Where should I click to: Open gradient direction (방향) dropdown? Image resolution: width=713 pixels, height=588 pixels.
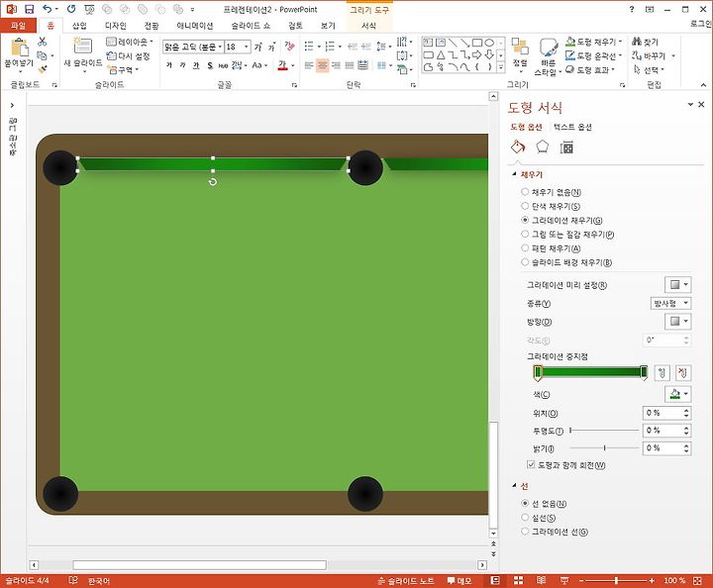[x=678, y=322]
